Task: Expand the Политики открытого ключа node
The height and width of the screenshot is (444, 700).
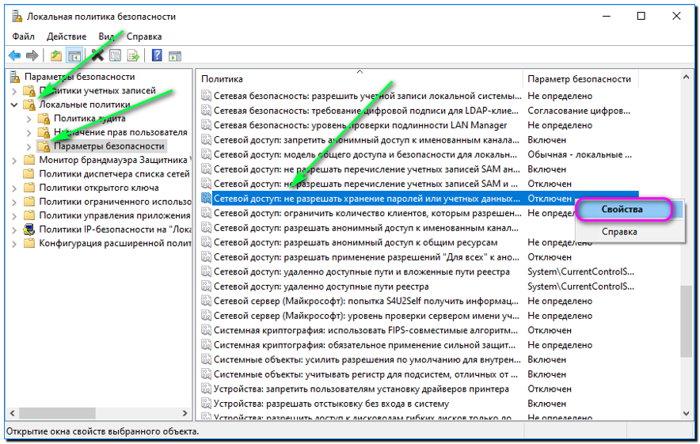Action: (x=14, y=188)
